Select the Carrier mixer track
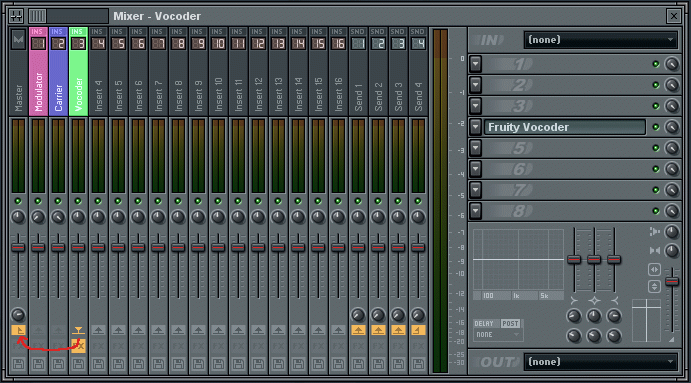Image resolution: width=691 pixels, height=383 pixels. [58, 71]
